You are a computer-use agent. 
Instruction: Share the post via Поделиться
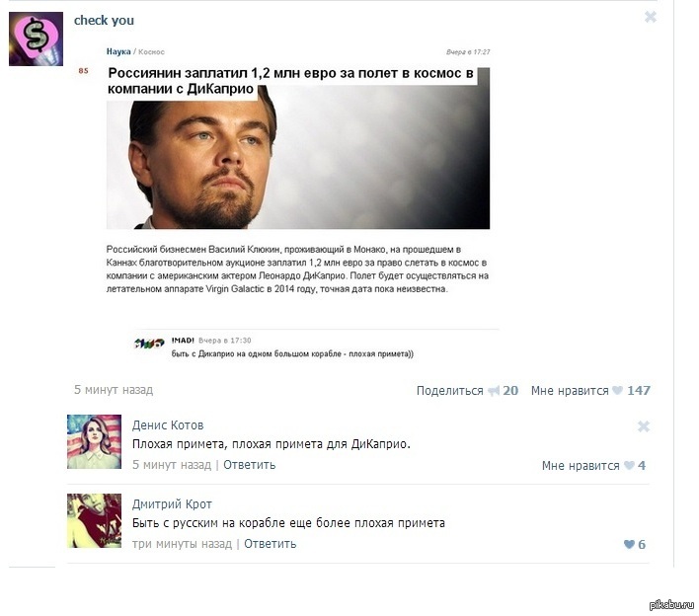tap(449, 391)
